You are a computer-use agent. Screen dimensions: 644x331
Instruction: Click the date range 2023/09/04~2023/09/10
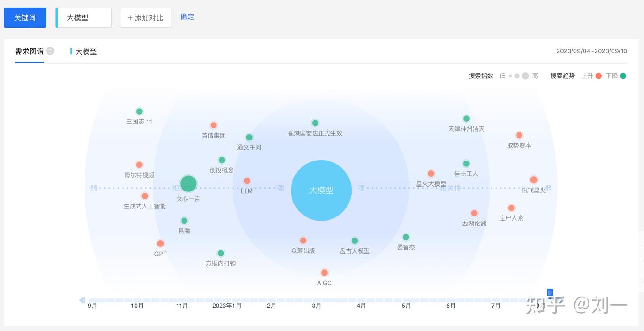[592, 51]
